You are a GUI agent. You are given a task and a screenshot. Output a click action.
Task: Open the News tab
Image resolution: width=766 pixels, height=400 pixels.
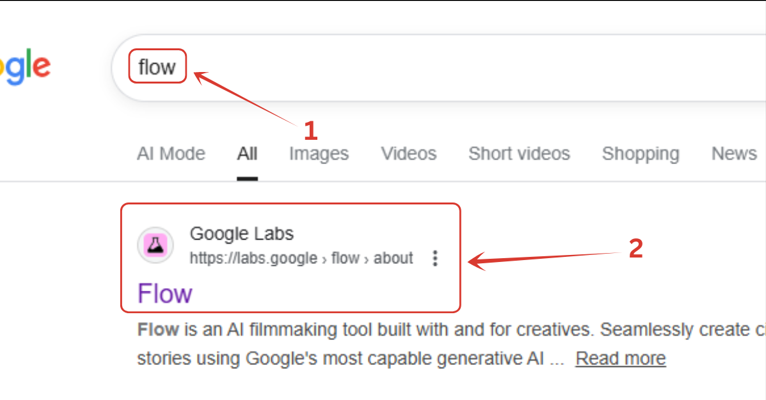tap(733, 153)
